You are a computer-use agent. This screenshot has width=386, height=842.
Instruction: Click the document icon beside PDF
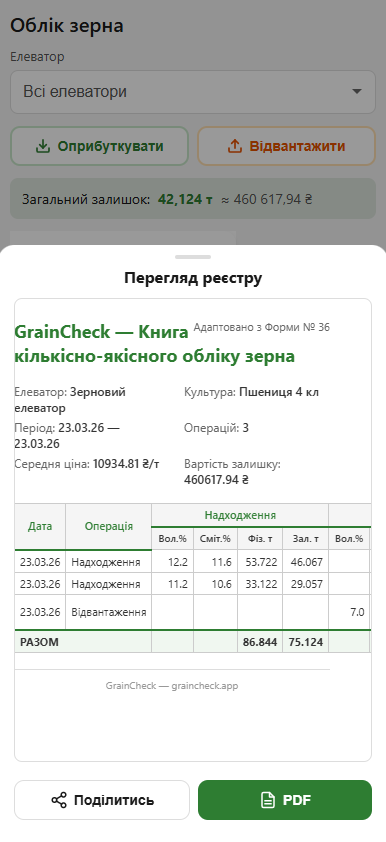click(x=267, y=800)
